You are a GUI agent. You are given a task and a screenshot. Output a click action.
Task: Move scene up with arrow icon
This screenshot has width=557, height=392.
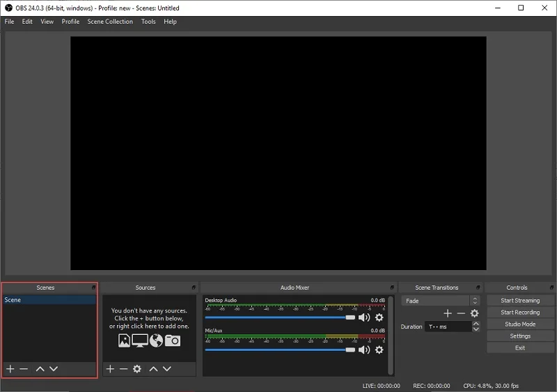(40, 369)
